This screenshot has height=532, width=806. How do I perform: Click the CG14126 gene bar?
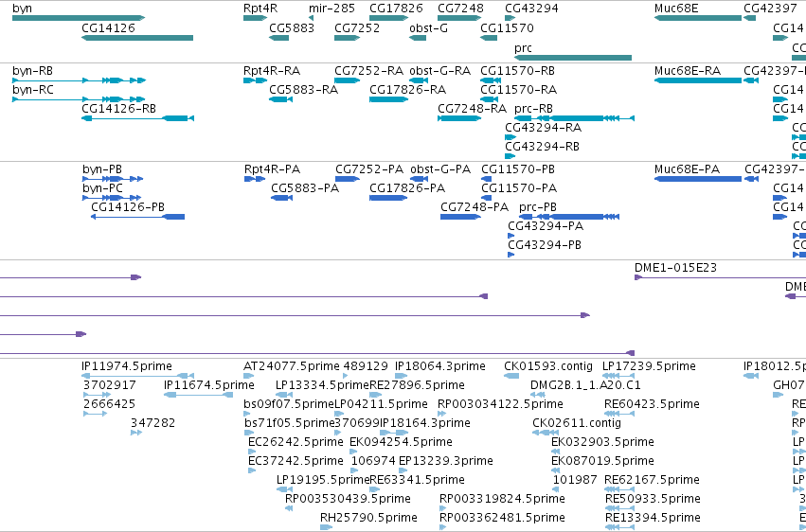(x=137, y=38)
